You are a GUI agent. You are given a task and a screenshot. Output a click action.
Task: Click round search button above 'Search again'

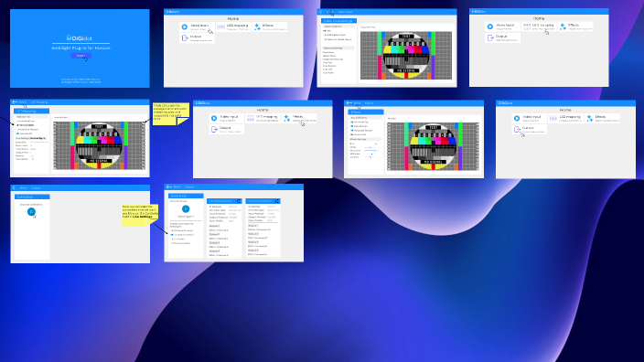[186, 209]
